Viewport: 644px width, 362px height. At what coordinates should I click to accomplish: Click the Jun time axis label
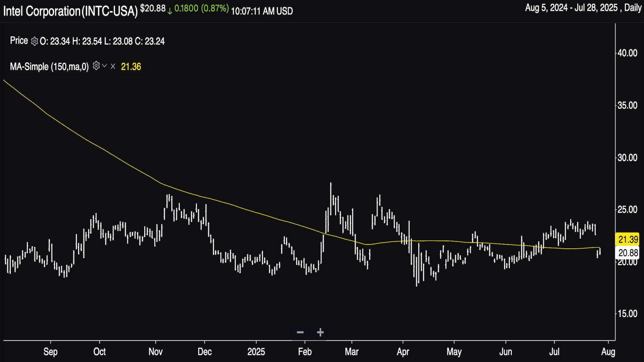[505, 352]
